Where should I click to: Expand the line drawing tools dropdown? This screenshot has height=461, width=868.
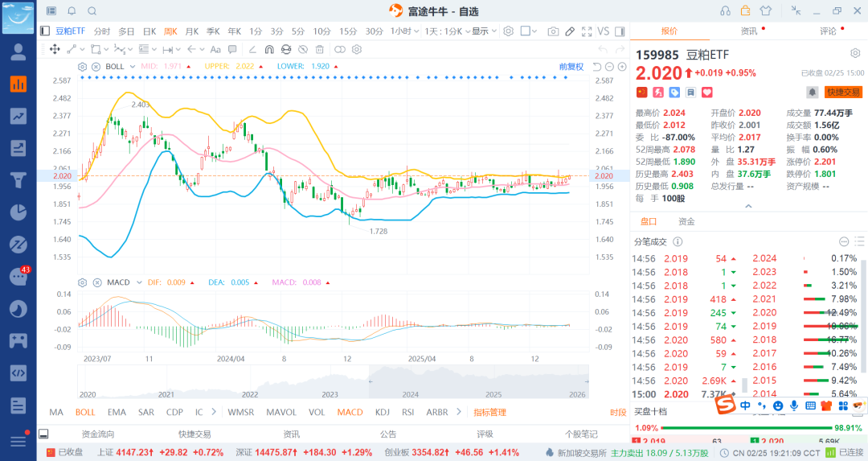(82, 49)
